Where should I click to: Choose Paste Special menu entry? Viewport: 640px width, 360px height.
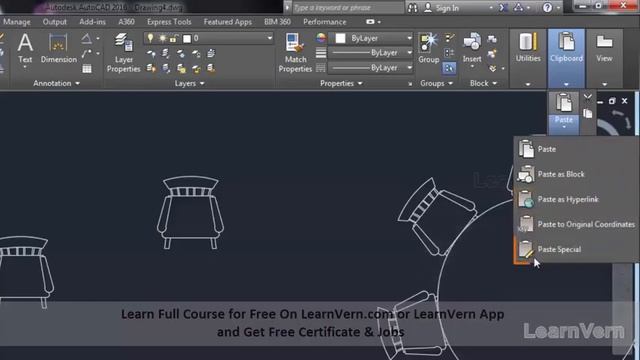click(576, 249)
